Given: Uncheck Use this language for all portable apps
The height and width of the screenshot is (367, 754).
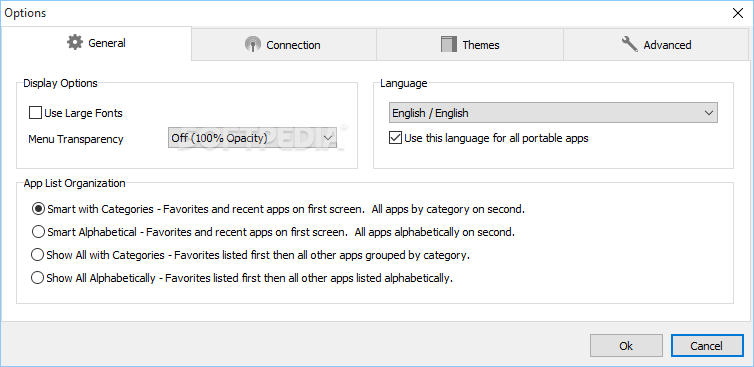Looking at the screenshot, I should coord(395,139).
